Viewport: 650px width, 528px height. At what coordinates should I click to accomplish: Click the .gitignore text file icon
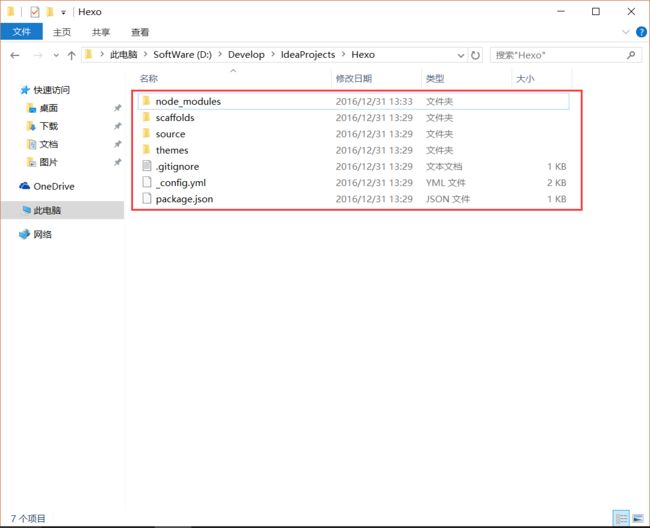click(147, 166)
